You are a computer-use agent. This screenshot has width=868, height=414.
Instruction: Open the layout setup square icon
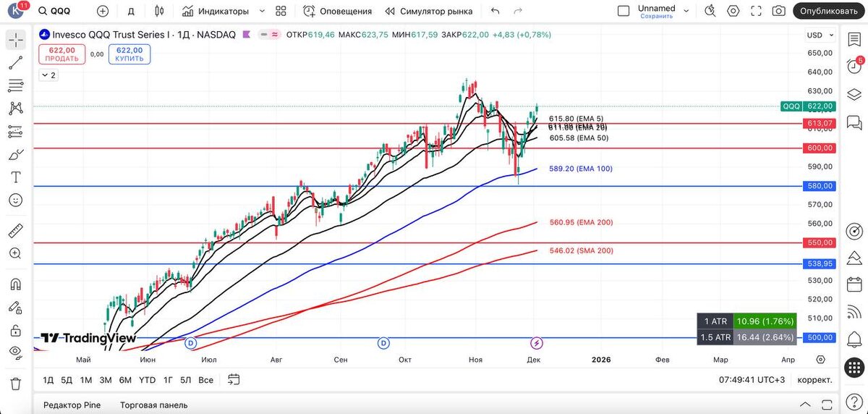coord(624,11)
